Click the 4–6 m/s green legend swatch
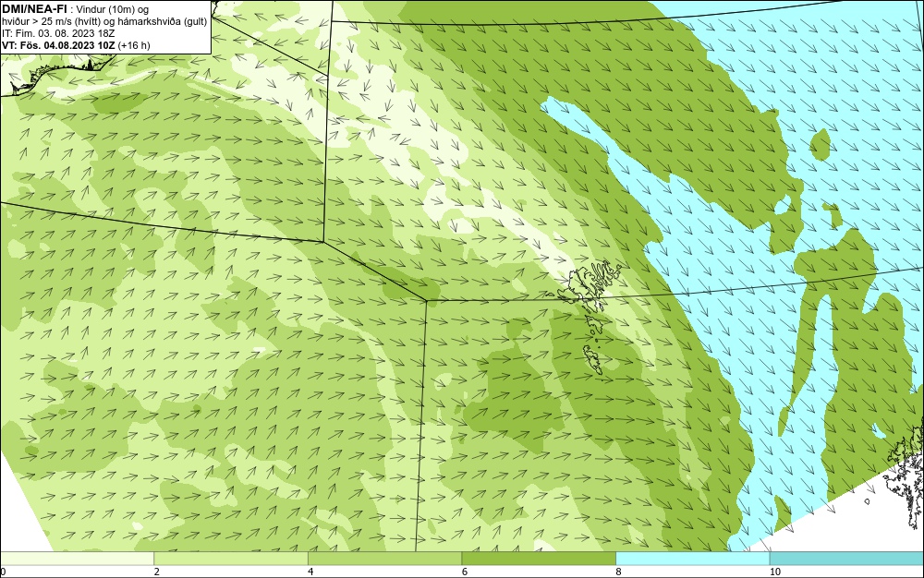The height and width of the screenshot is (578, 924). click(x=384, y=559)
